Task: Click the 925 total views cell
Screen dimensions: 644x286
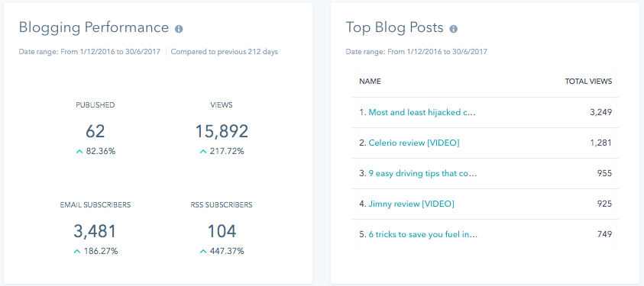Action: tap(604, 204)
